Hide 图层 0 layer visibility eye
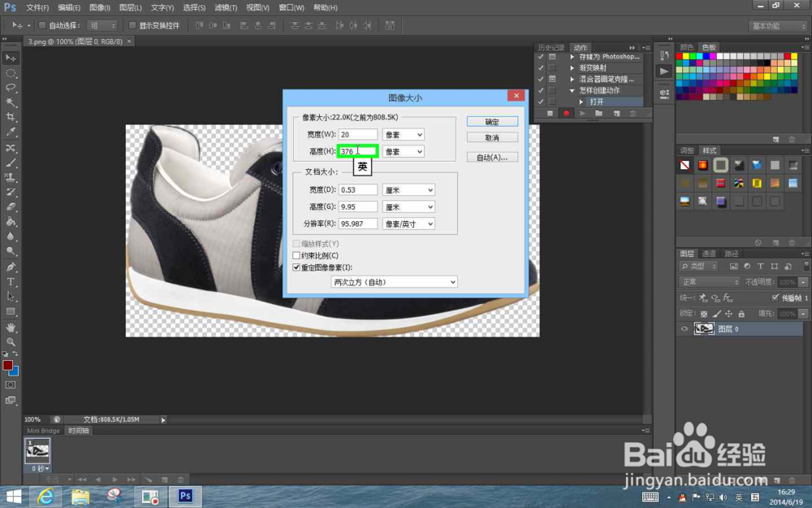812x508 pixels. pos(684,328)
